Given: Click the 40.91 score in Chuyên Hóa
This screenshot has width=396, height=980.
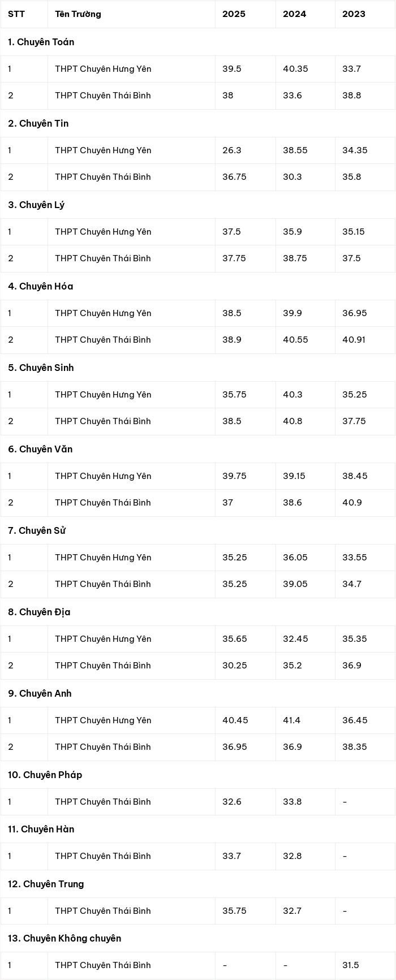Looking at the screenshot, I should [x=354, y=340].
